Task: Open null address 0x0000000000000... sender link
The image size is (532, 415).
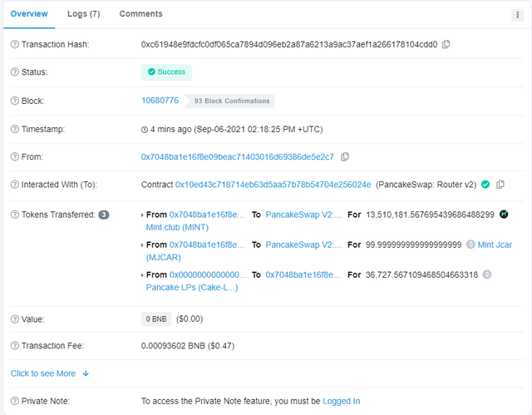Action: [x=208, y=274]
